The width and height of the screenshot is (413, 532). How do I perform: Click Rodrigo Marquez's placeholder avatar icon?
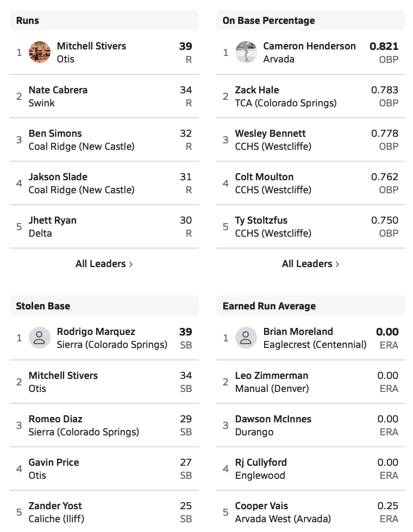(39, 338)
